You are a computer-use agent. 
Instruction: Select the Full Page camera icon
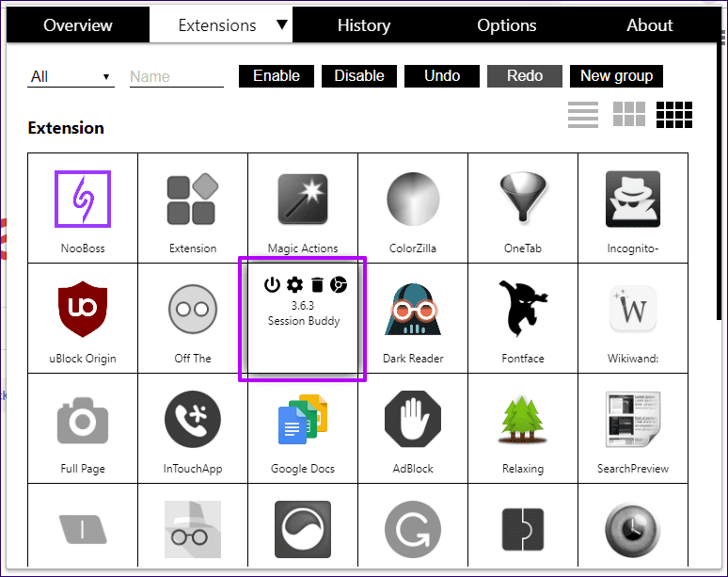[83, 420]
